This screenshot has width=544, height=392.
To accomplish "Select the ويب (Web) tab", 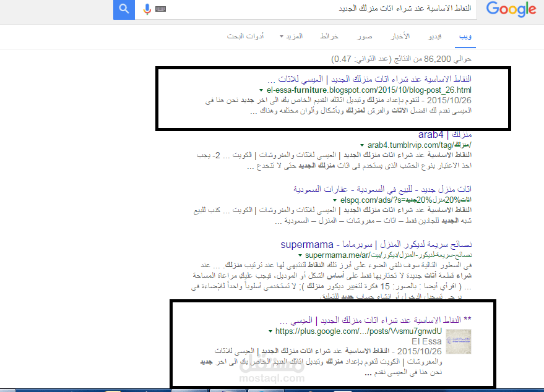I will 465,36.
